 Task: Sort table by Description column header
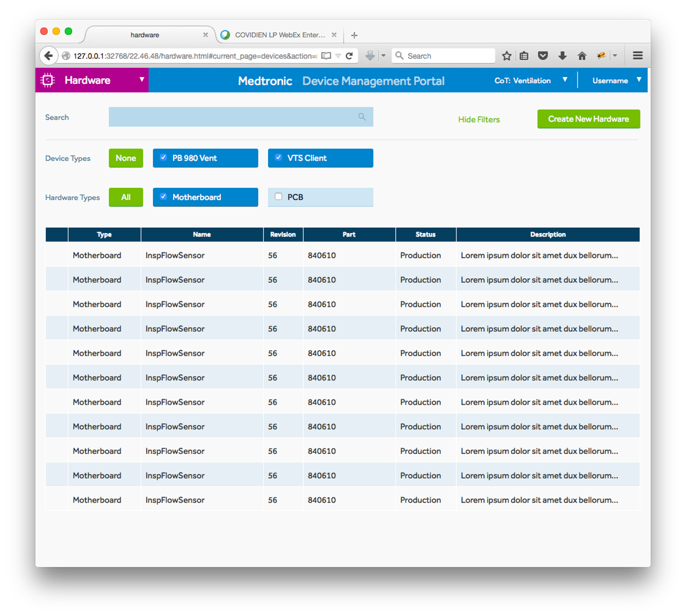pos(548,234)
